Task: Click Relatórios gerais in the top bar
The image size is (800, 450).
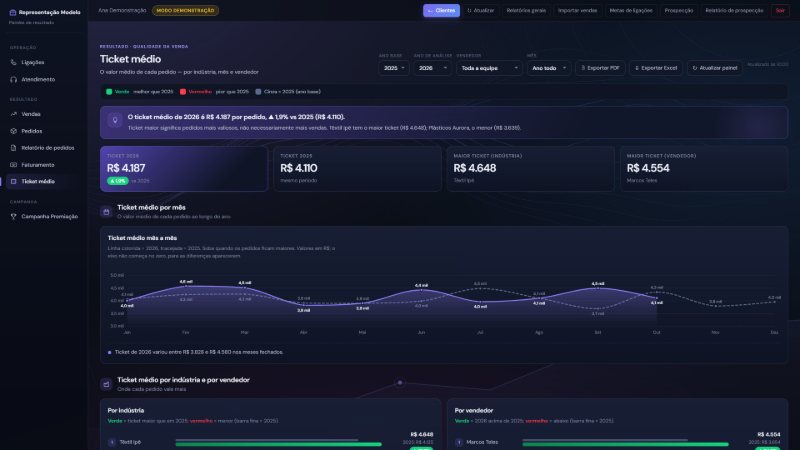Action: click(526, 11)
